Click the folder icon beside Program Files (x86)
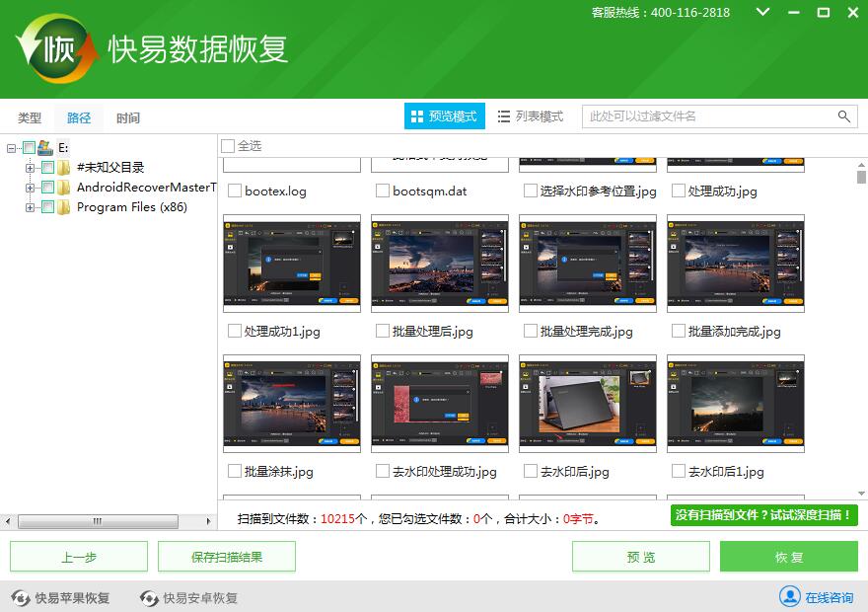 pos(63,207)
